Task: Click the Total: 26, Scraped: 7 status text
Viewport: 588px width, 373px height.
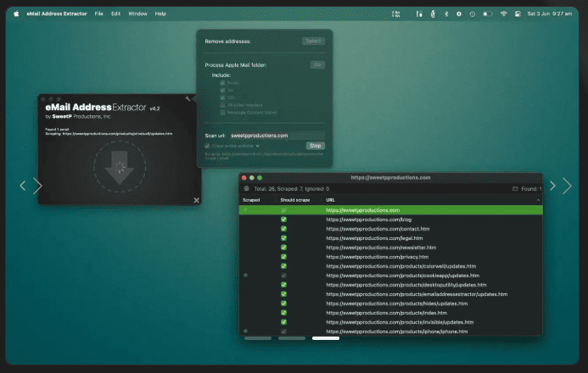Action: (292, 189)
